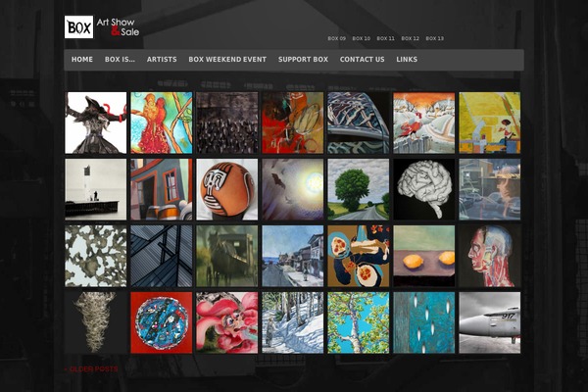Open the dark horse and carriage thumbnail

(x=227, y=256)
